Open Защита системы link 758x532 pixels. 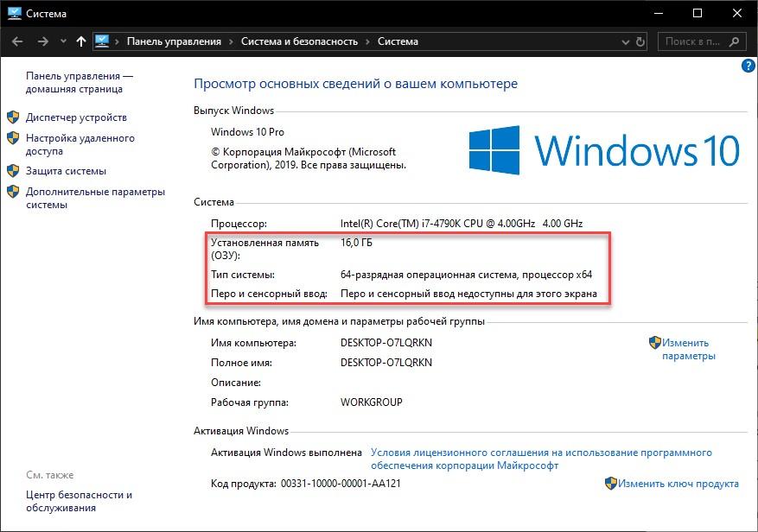(x=66, y=171)
